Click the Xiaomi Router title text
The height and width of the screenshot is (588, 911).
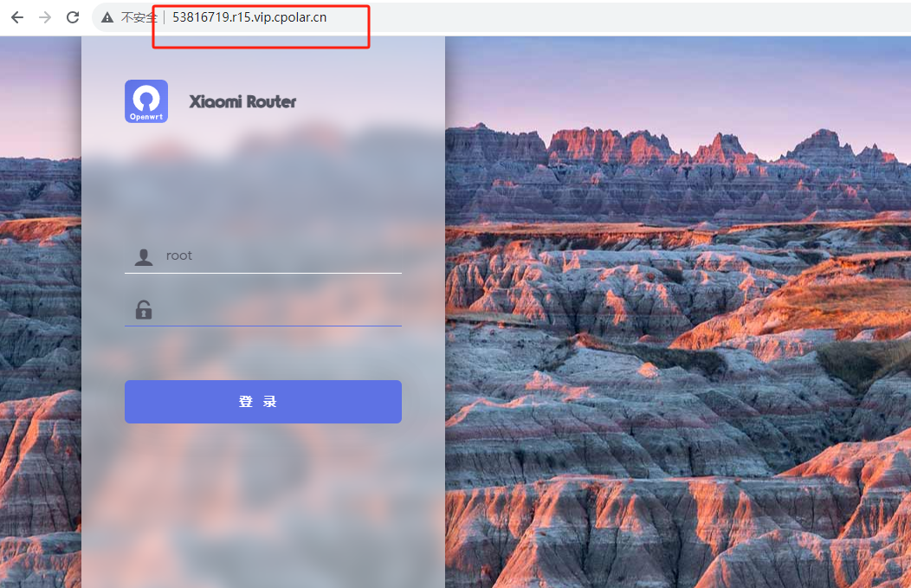tap(242, 101)
